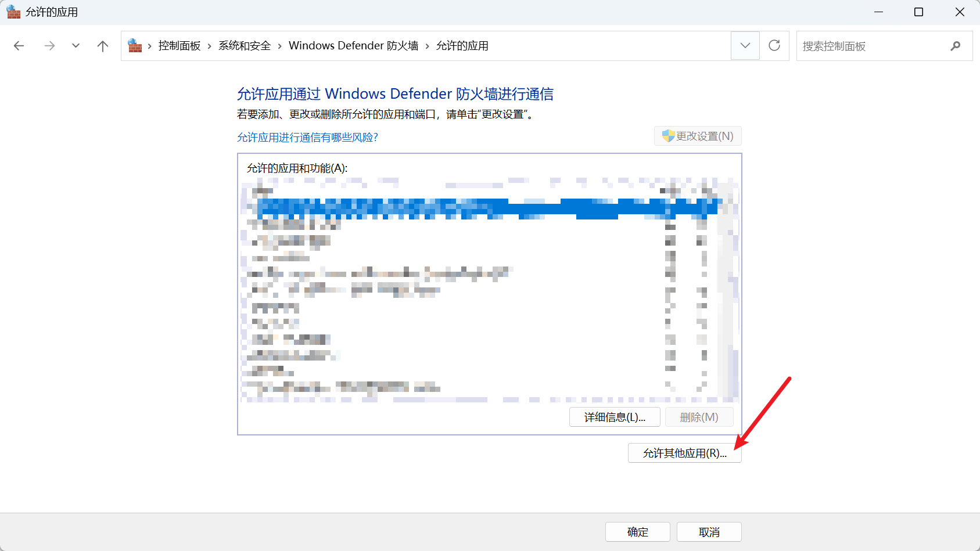
Task: Maximize the 允许的应用 window
Action: 918,12
